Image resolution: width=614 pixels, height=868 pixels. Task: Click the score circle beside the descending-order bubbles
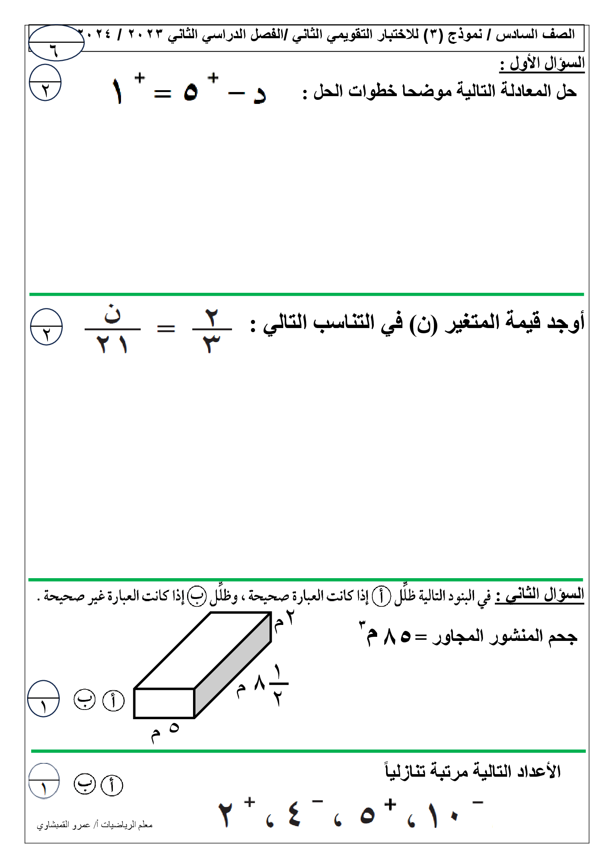pyautogui.click(x=44, y=781)
